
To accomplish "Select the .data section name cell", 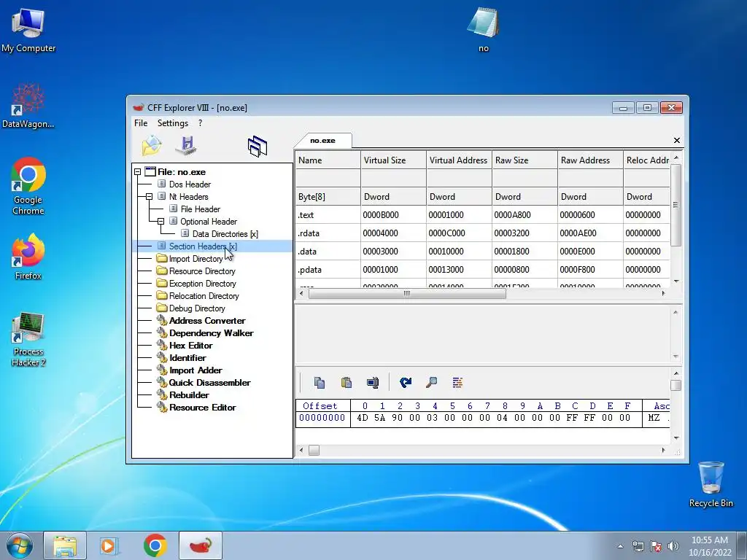I will coord(328,252).
